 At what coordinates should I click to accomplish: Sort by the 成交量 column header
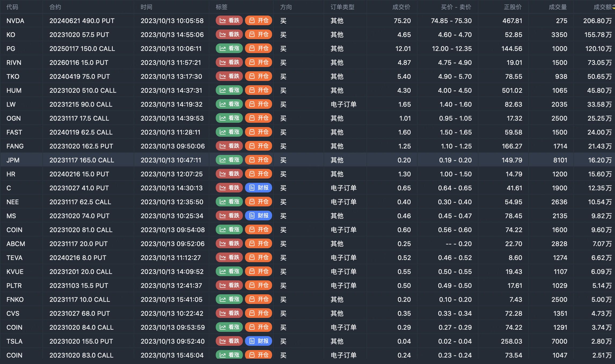click(x=558, y=7)
